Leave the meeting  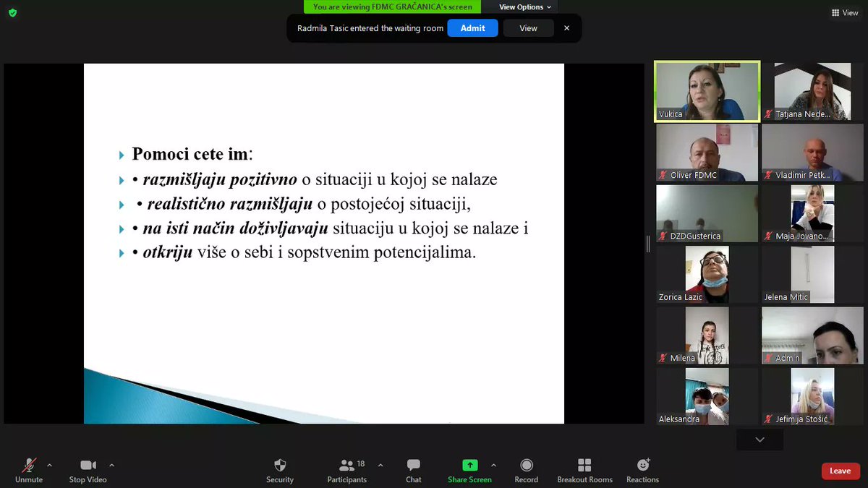(x=841, y=471)
